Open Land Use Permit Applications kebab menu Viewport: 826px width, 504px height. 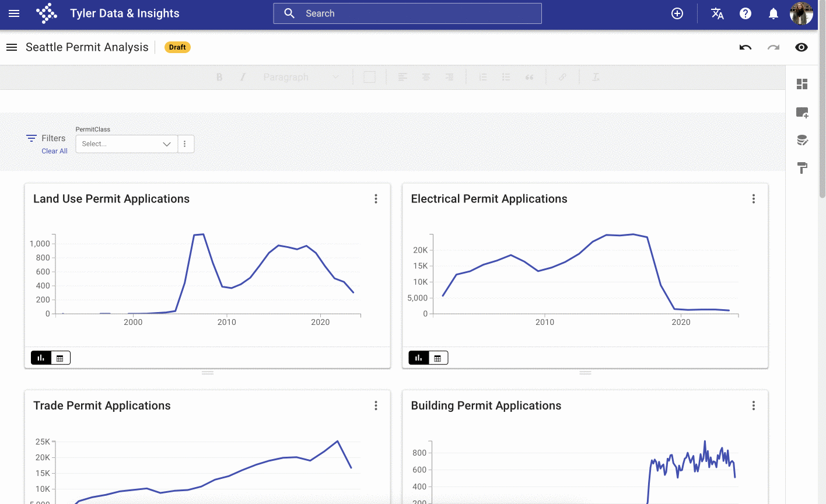tap(376, 199)
